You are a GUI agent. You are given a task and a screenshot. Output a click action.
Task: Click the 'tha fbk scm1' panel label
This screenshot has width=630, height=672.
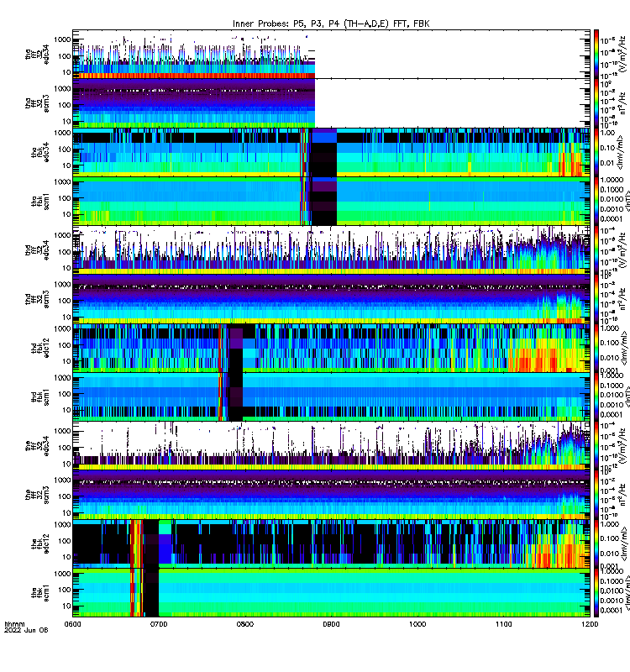[x=40, y=202]
